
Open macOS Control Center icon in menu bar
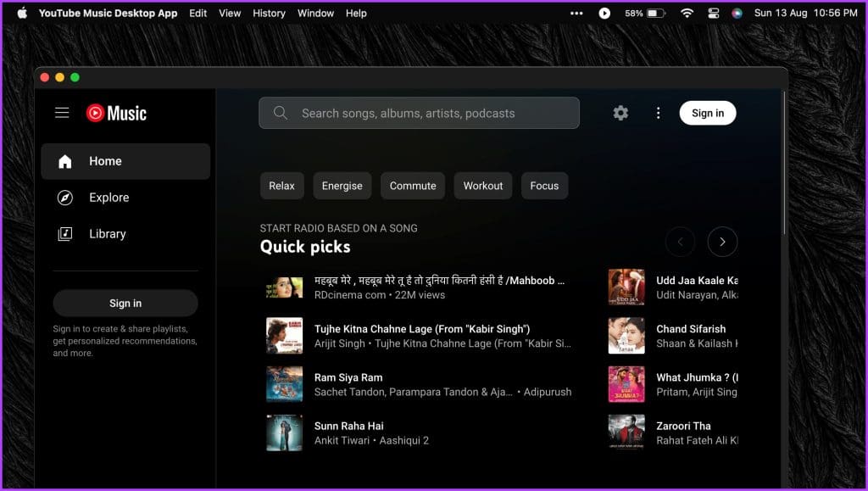coord(713,14)
